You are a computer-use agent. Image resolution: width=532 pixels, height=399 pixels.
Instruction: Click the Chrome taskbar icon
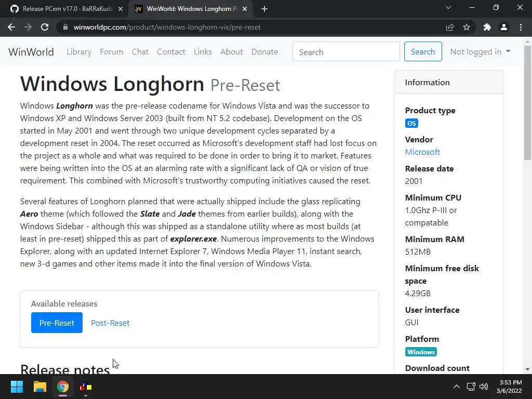coord(63,387)
